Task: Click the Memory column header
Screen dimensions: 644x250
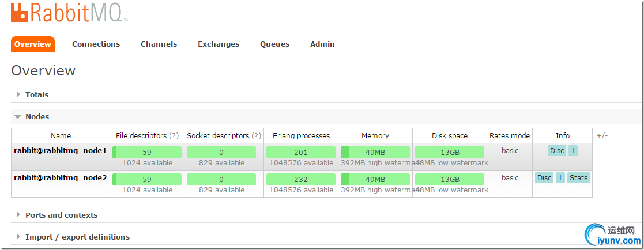Action: [375, 135]
